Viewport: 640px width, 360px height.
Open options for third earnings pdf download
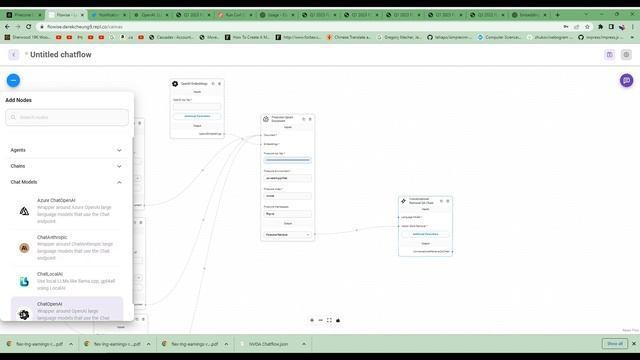[x=226, y=344]
